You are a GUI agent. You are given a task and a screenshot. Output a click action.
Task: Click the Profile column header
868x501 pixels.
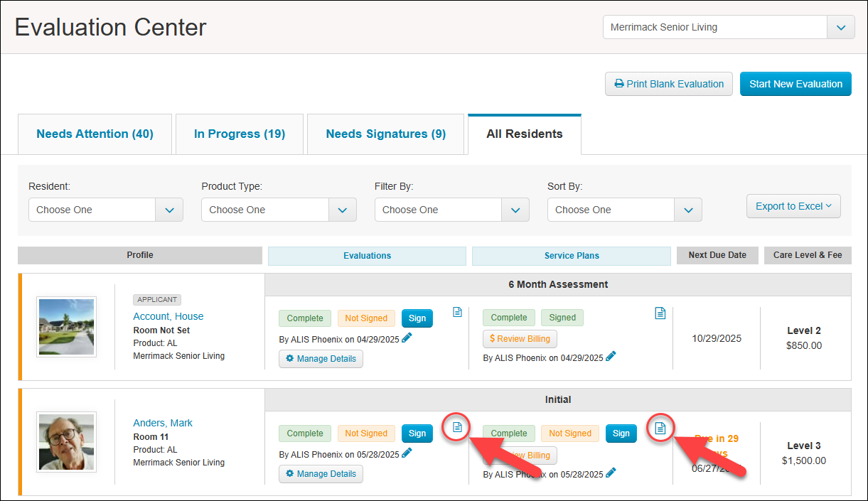[140, 255]
